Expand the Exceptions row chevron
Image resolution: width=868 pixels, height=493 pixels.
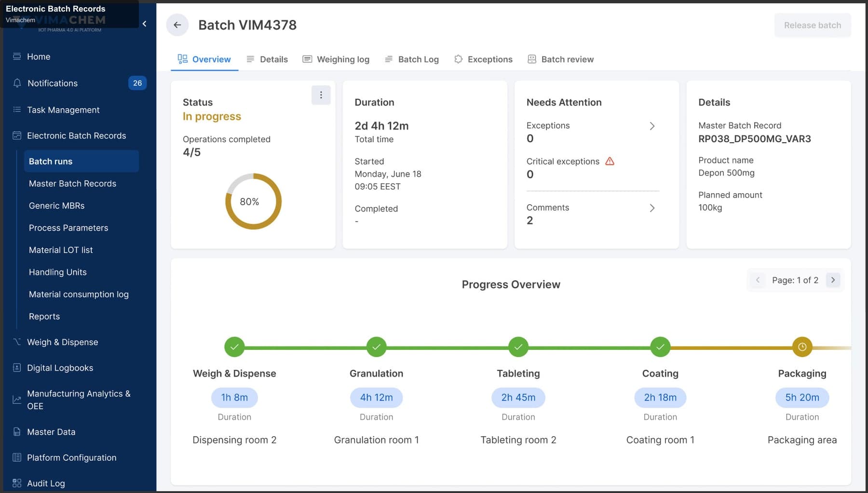[652, 126]
